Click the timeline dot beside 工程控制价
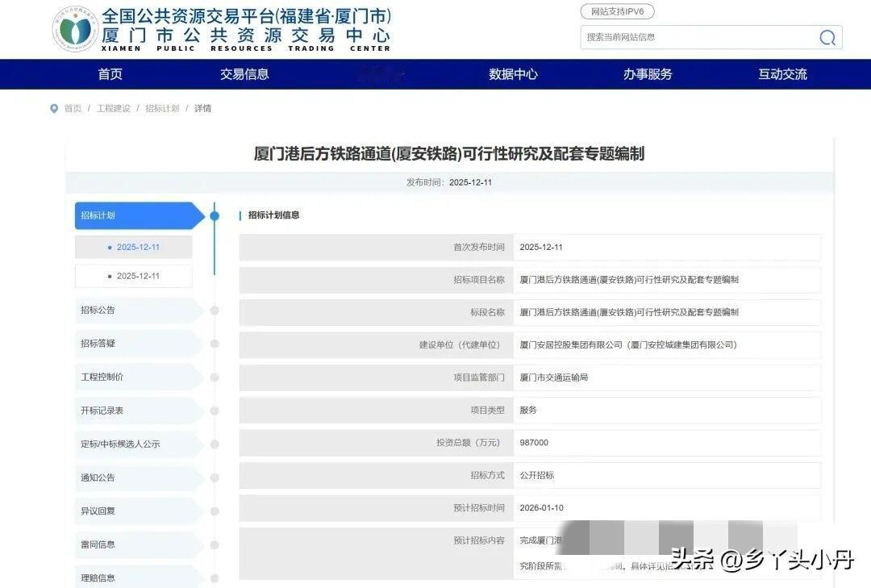This screenshot has height=588, width=871. point(215,377)
